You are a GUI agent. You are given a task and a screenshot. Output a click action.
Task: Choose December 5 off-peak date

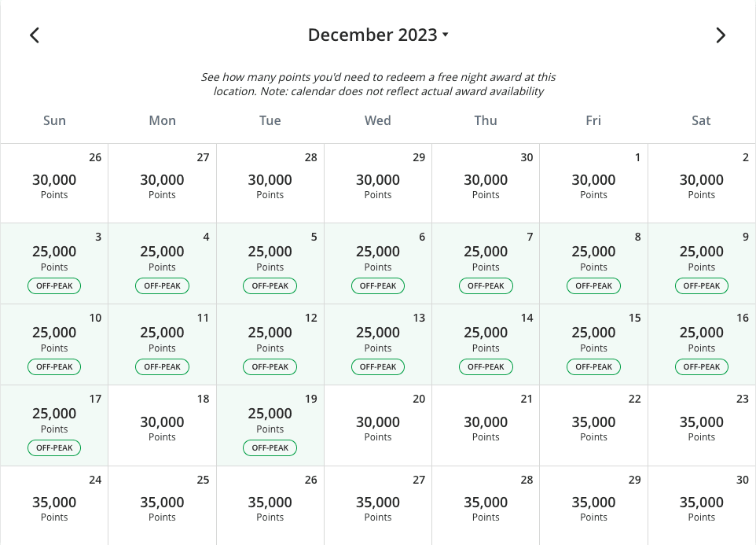point(270,263)
